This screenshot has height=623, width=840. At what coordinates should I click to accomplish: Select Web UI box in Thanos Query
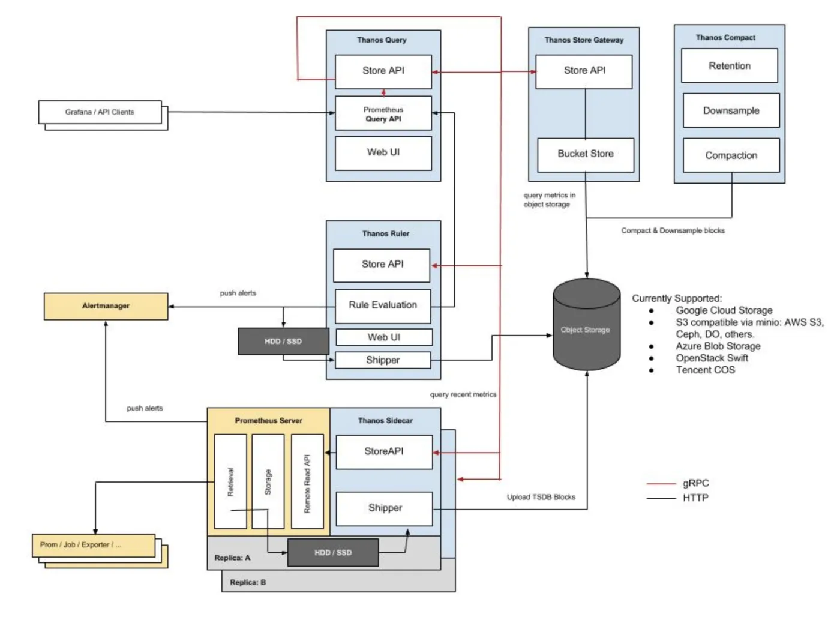(383, 153)
